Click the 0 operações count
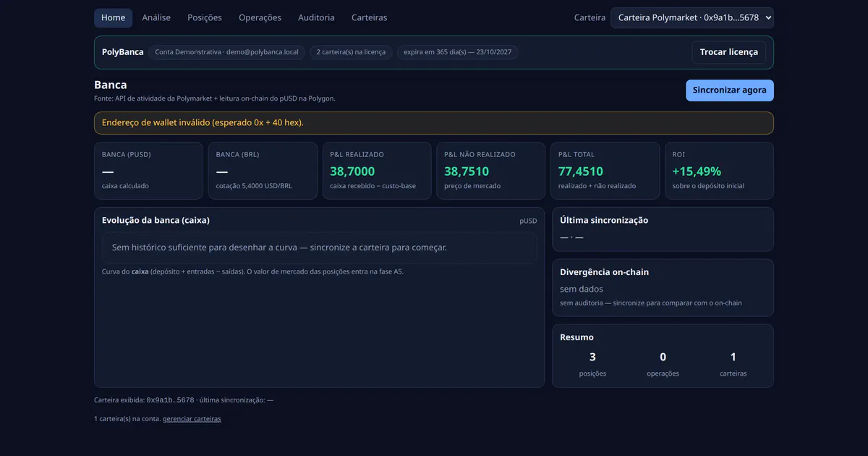This screenshot has height=456, width=868. pos(663,357)
